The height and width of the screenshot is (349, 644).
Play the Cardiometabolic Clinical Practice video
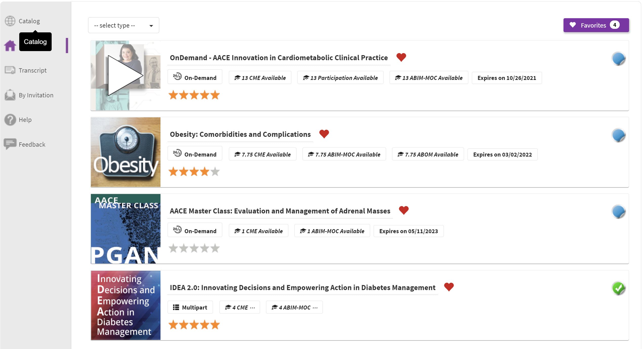click(x=126, y=76)
